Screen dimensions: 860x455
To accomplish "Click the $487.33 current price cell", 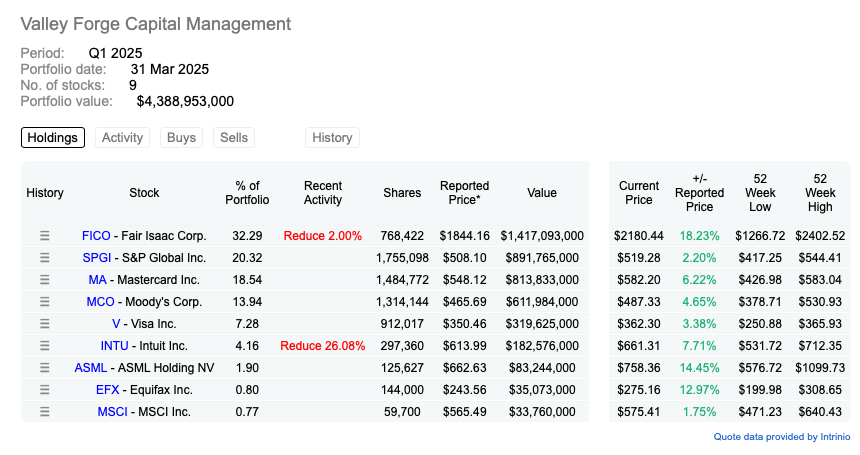I will coord(639,302).
